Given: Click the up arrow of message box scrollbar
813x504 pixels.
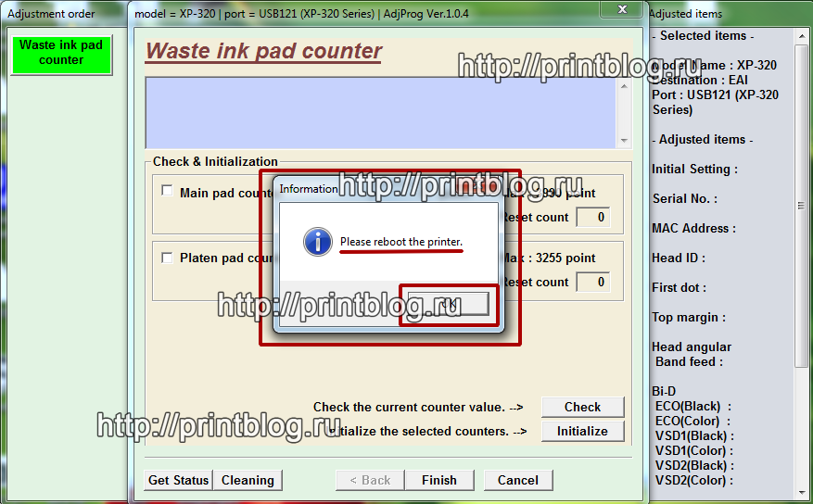Looking at the screenshot, I should 623,84.
